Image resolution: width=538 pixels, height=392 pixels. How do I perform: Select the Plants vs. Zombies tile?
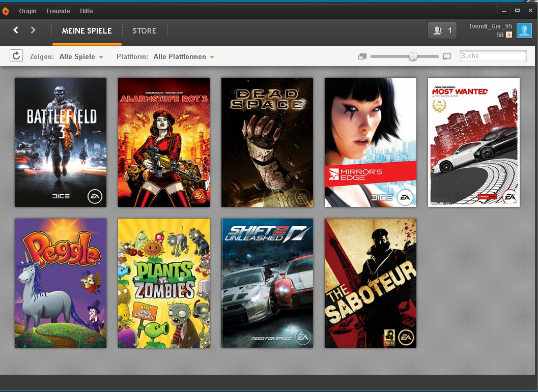164,283
